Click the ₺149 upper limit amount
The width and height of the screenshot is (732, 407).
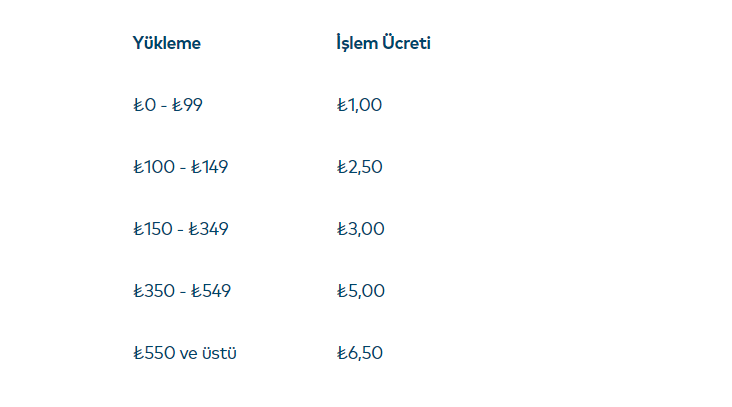(210, 167)
